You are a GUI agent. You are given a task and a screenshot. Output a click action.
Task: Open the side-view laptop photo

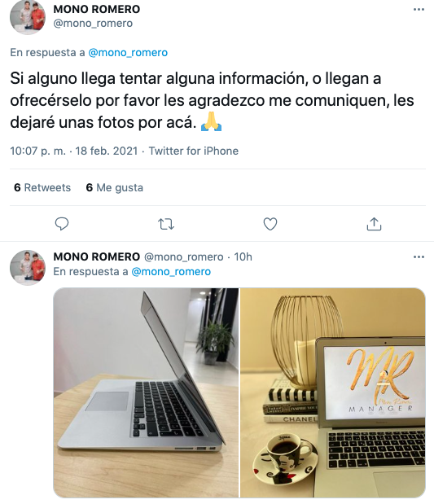pos(146,392)
